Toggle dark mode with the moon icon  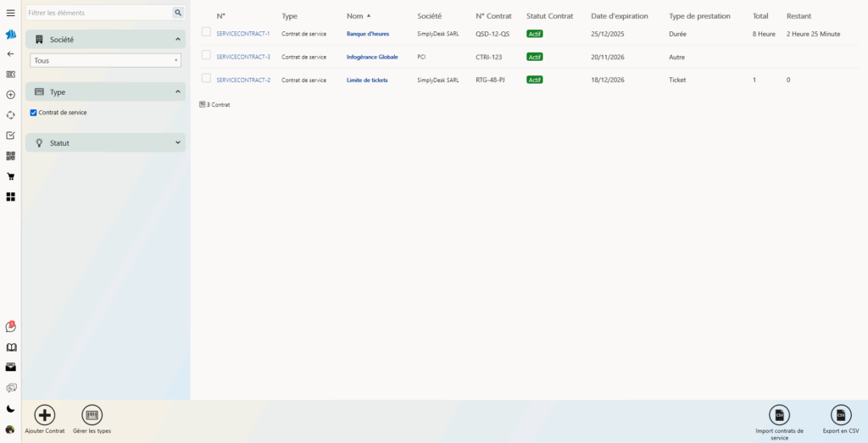10,408
